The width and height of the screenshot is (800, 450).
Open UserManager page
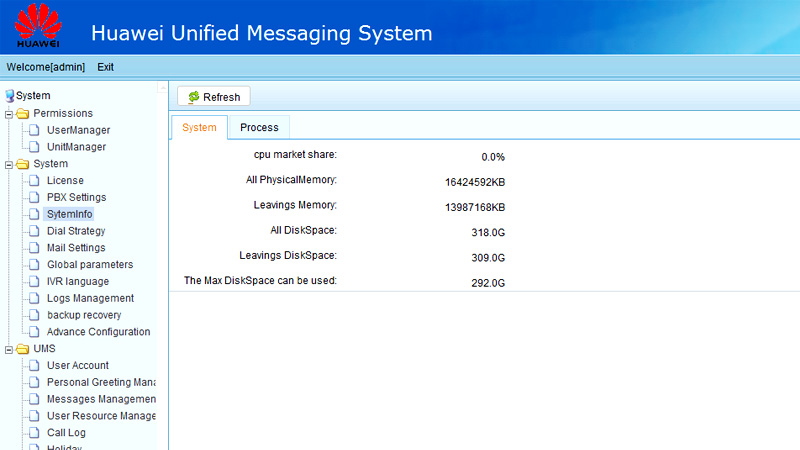[79, 130]
